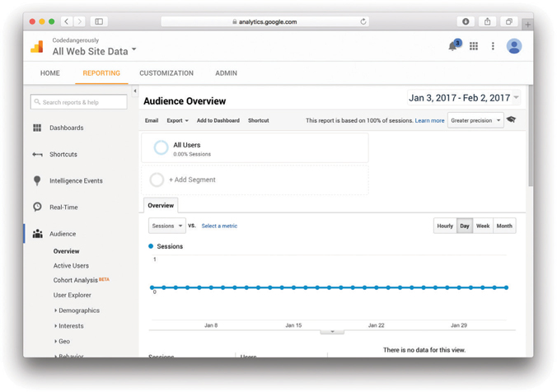Viewport: 557px width, 392px height.
Task: Click Select a metric link
Action: tap(219, 226)
